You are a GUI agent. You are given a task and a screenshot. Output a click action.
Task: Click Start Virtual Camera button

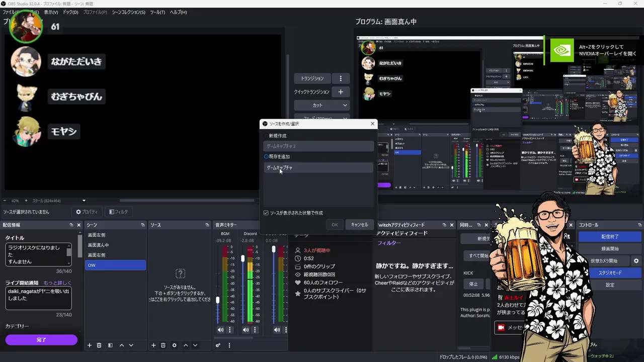click(604, 261)
